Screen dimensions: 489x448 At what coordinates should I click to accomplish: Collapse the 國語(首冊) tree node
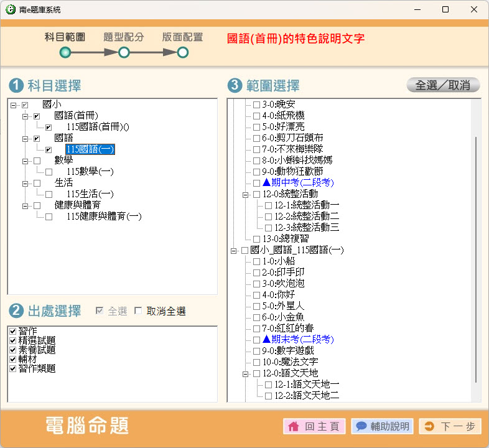click(25, 116)
